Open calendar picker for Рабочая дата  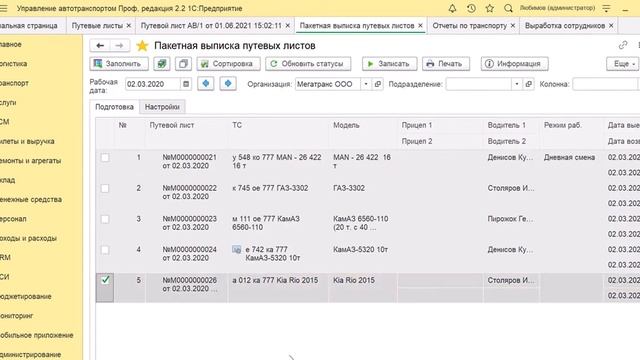186,84
